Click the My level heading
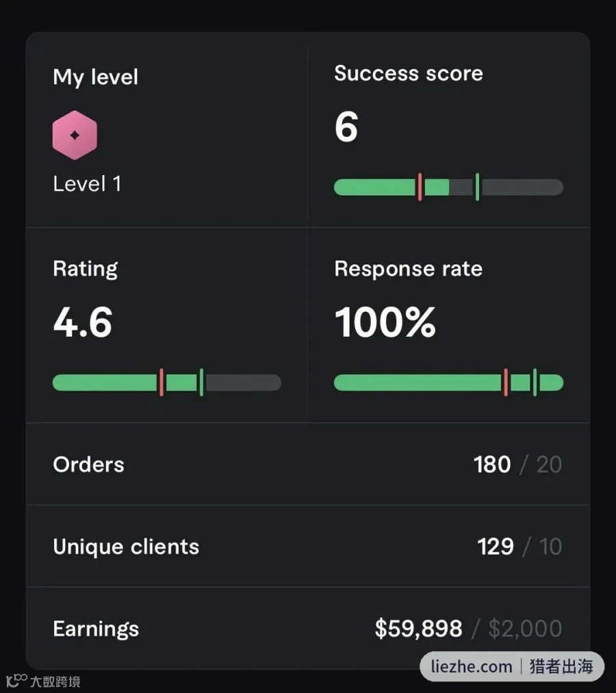This screenshot has height=693, width=616. (x=96, y=77)
